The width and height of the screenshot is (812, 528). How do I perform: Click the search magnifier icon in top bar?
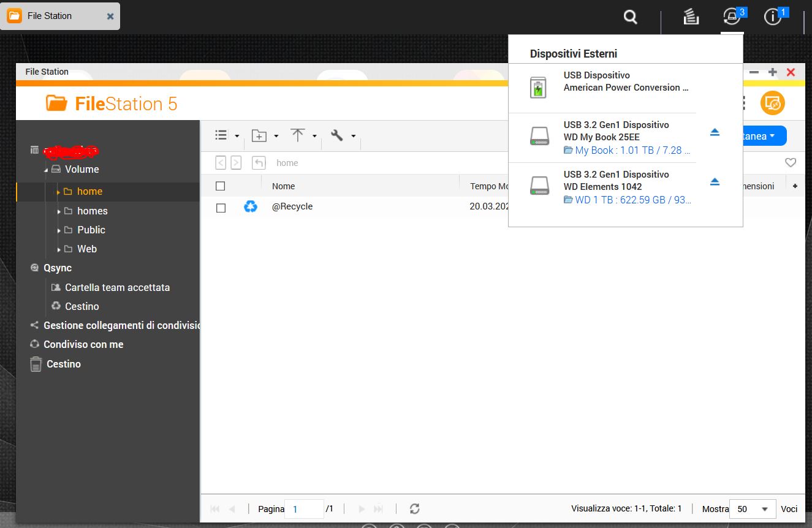tap(631, 17)
